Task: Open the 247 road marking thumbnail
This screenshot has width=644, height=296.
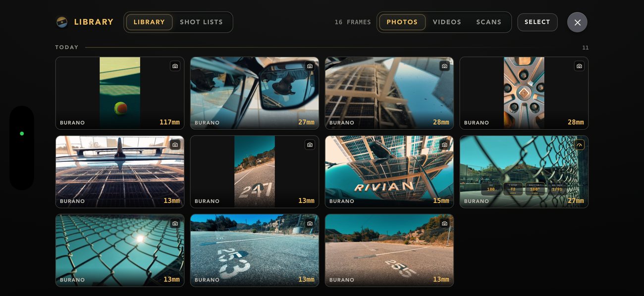Action: pos(255,172)
